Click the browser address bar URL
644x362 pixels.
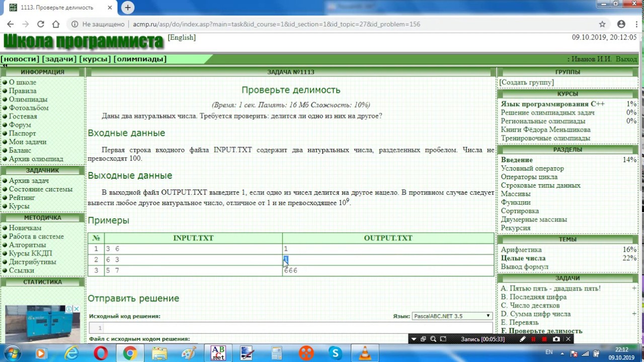pos(276,24)
